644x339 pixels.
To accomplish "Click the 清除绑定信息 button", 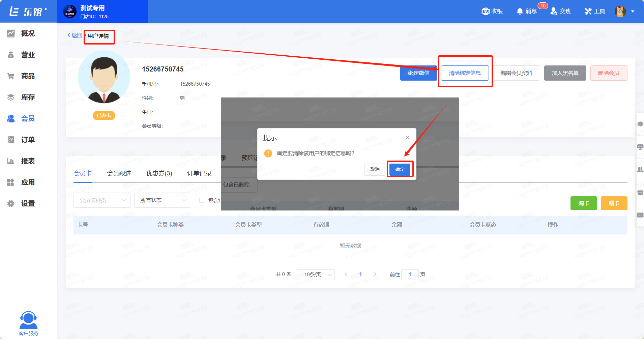I will 465,73.
